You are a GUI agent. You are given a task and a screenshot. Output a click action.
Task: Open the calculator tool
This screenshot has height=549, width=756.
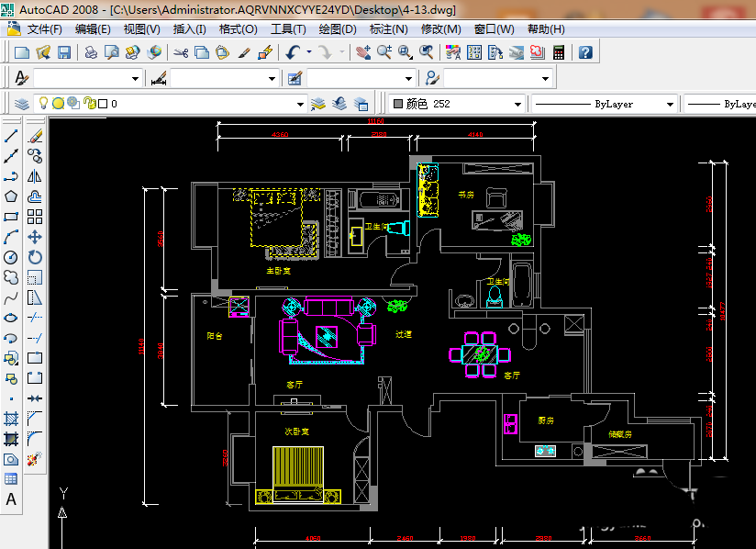557,52
